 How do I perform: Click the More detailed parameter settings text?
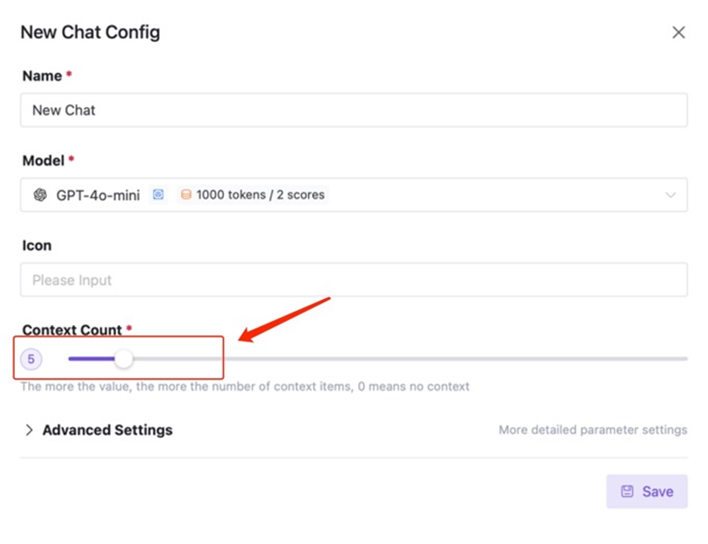tap(593, 430)
